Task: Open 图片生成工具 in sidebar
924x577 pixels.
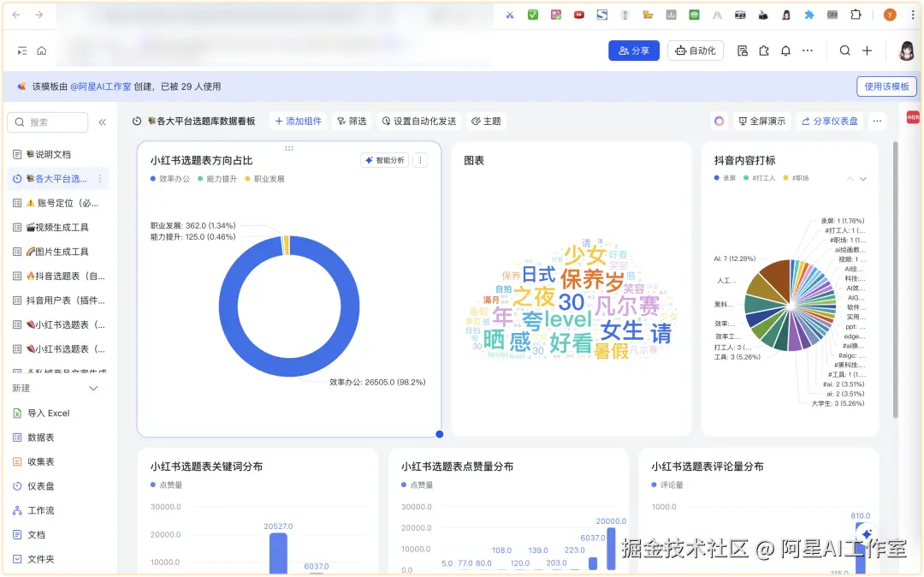Action: [58, 252]
